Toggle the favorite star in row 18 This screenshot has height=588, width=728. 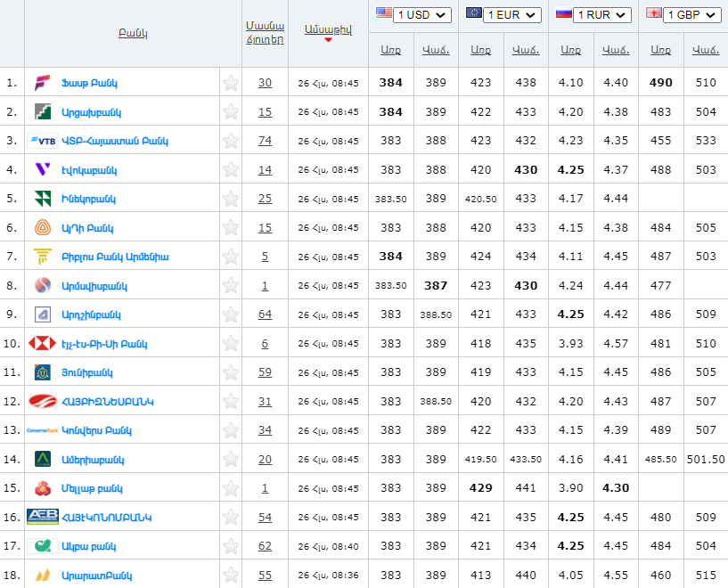point(231,576)
